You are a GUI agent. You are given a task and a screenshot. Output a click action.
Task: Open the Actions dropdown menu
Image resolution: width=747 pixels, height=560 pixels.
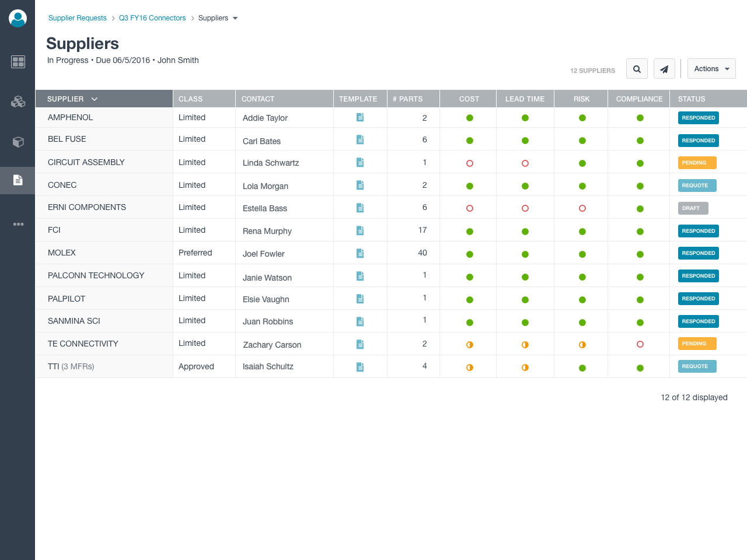point(711,69)
